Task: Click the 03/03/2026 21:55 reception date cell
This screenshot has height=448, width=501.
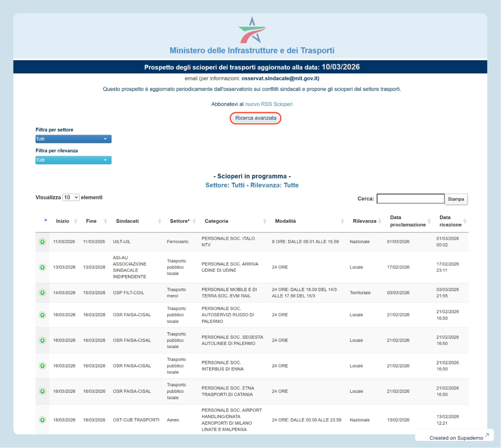Action: point(447,293)
